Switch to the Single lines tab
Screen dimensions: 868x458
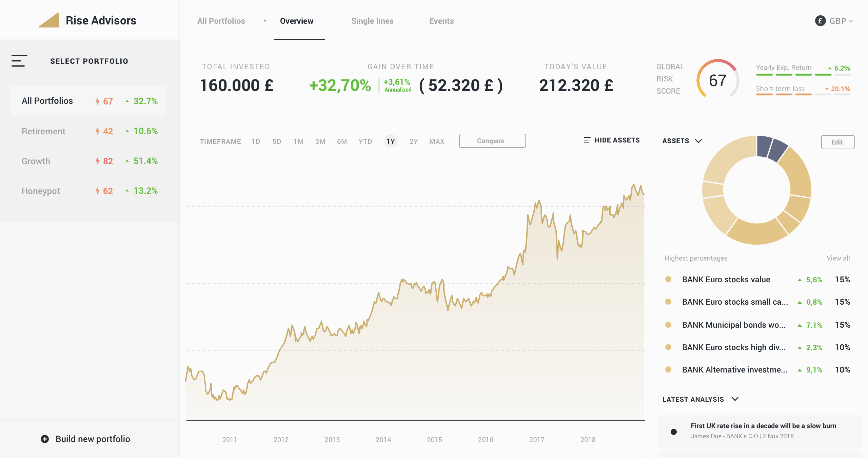click(x=372, y=21)
